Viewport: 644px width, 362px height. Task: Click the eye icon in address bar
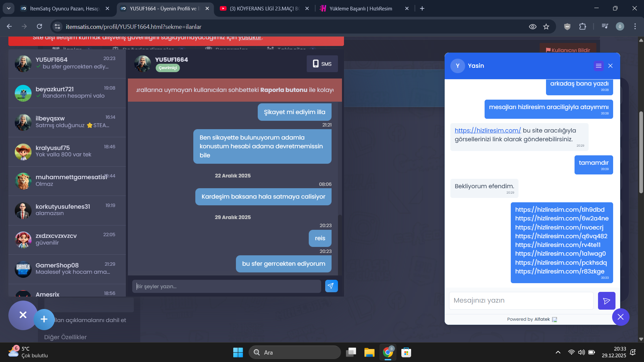pyautogui.click(x=533, y=27)
